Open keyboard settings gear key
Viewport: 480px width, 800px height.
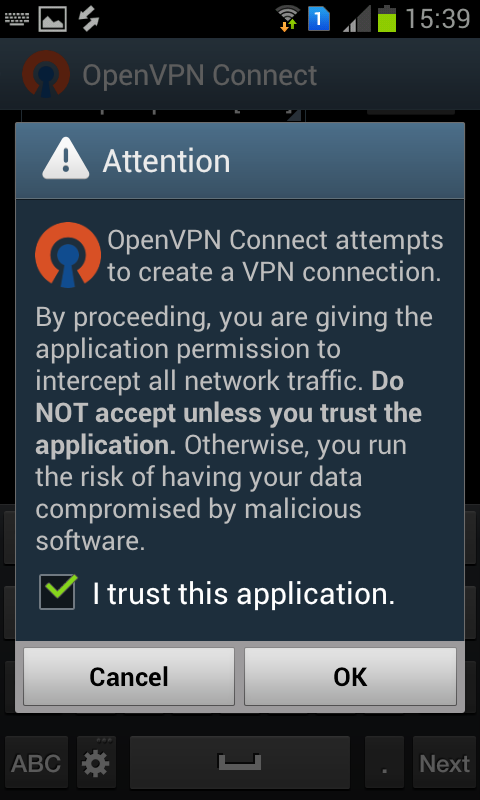point(96,762)
